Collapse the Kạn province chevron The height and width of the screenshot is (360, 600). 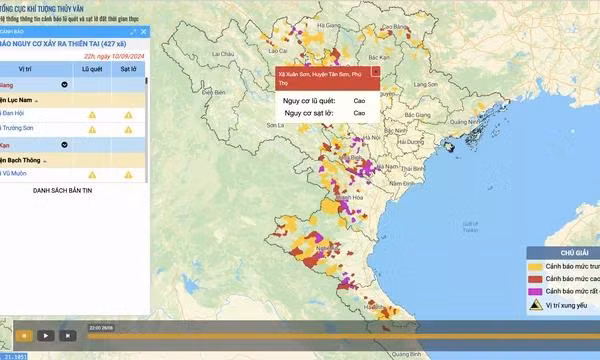65,145
